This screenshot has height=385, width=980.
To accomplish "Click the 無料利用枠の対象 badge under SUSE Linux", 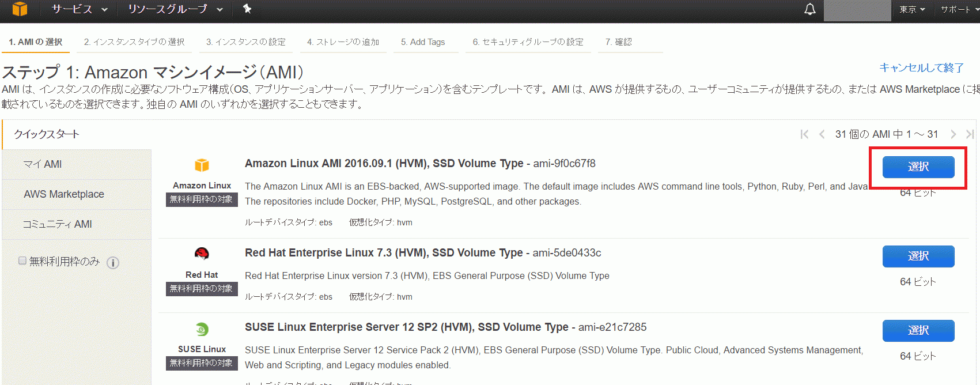I will click(x=202, y=363).
